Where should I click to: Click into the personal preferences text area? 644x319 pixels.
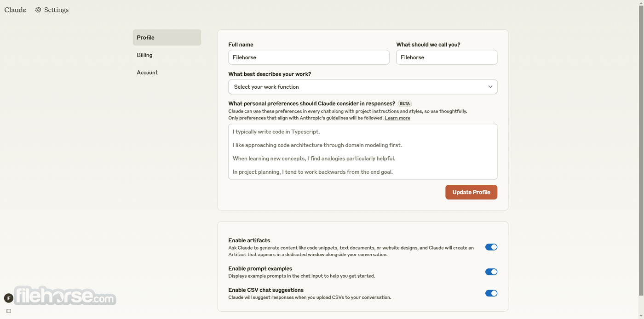[x=362, y=152]
